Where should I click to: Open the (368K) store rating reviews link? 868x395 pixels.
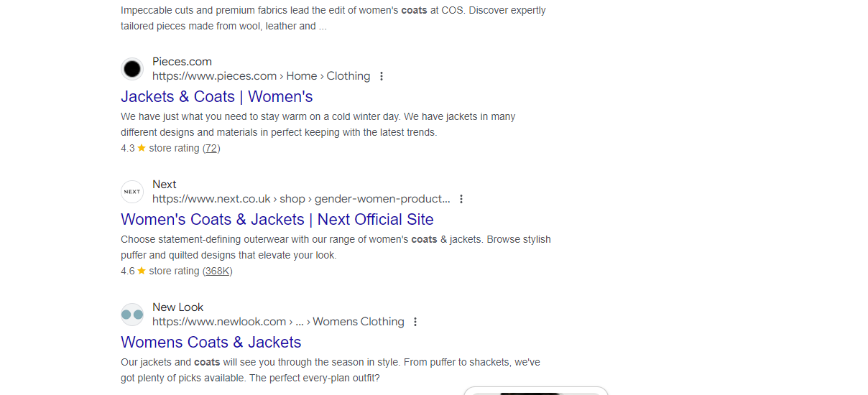[x=217, y=271]
